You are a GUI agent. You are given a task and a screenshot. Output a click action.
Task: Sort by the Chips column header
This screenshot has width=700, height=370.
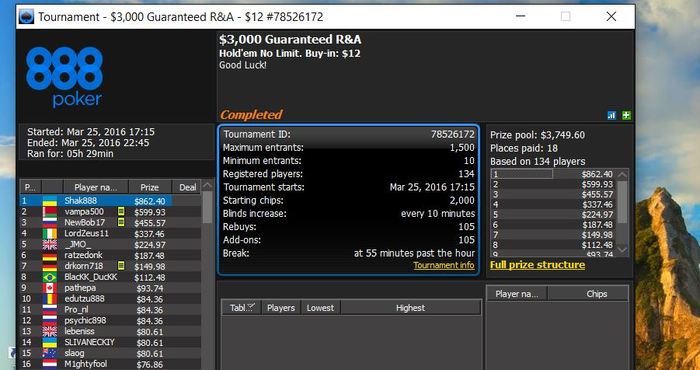click(588, 294)
